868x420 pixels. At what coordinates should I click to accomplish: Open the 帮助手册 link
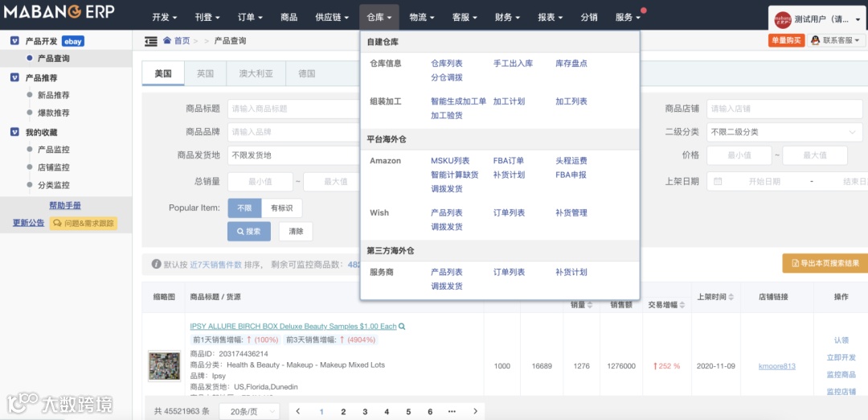[65, 205]
